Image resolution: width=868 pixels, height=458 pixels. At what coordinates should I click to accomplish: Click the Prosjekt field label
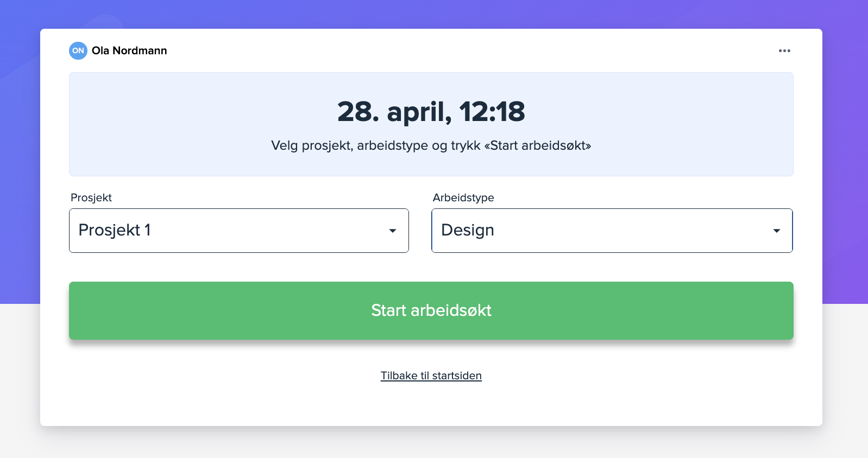point(91,198)
